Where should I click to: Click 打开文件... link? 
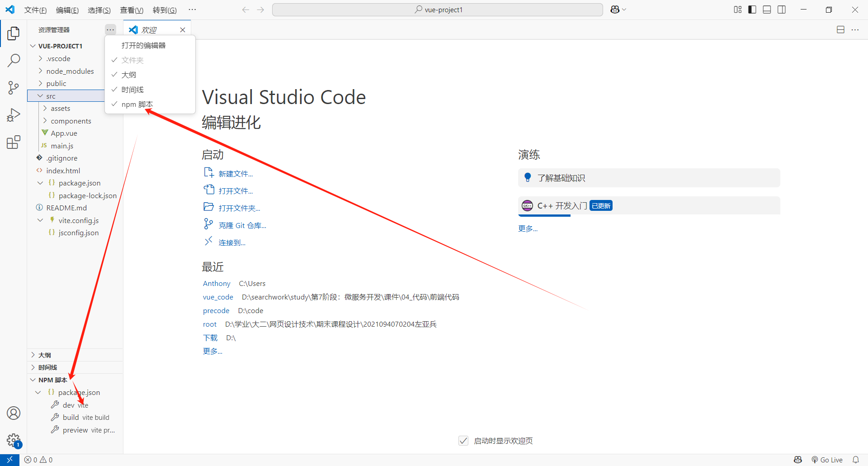(x=236, y=191)
